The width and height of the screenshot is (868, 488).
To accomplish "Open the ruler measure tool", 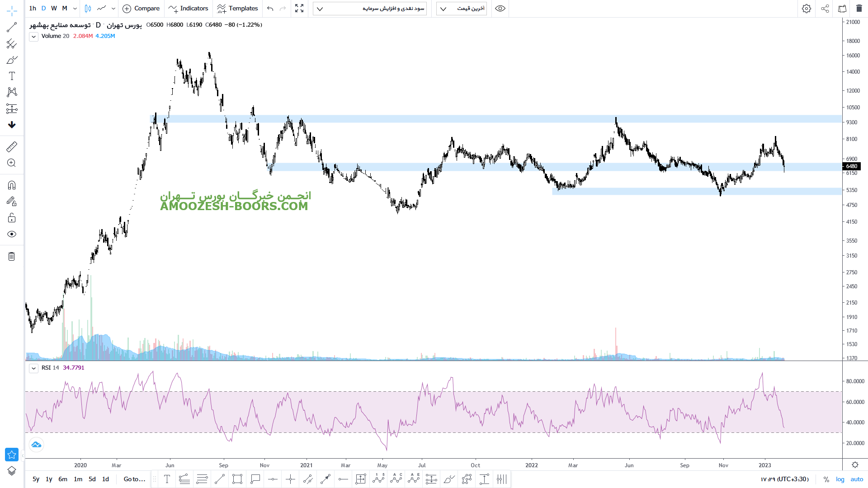I will 12,146.
